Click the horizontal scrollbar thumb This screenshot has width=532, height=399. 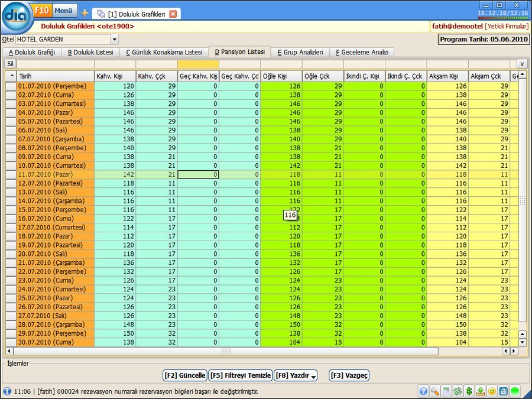point(226,351)
